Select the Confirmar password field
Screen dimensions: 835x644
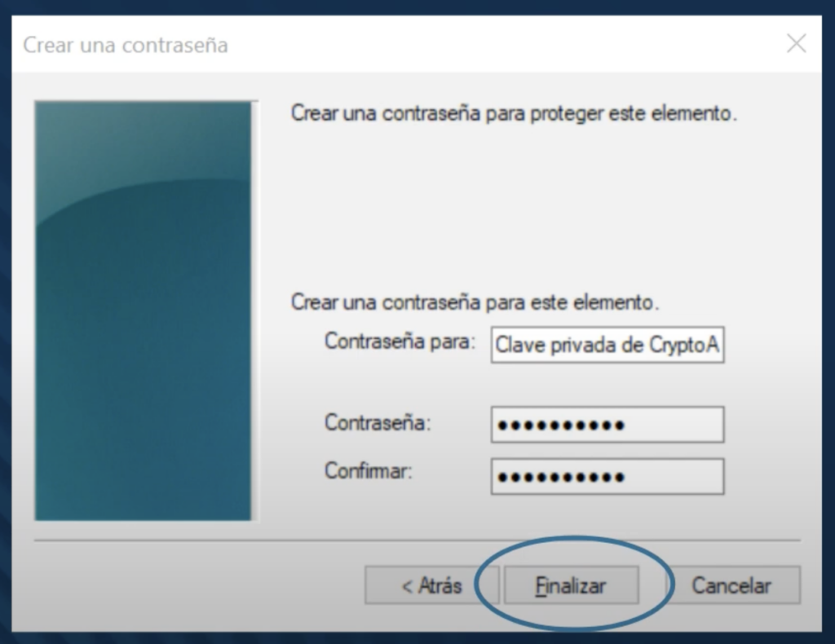coord(607,476)
